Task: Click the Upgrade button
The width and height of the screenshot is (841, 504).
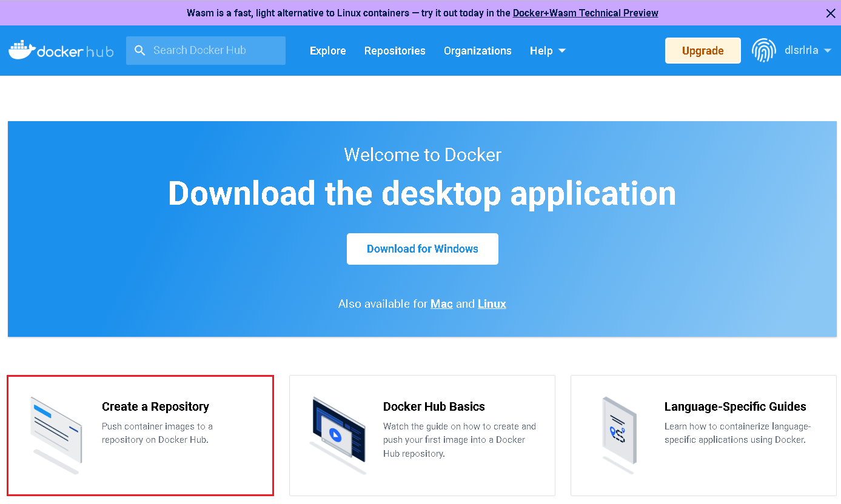Action: (703, 50)
